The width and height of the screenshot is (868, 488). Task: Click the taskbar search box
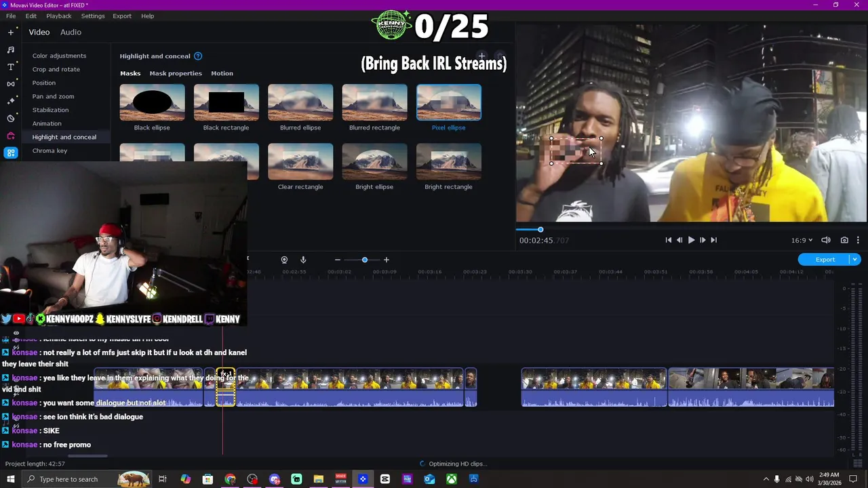click(86, 479)
